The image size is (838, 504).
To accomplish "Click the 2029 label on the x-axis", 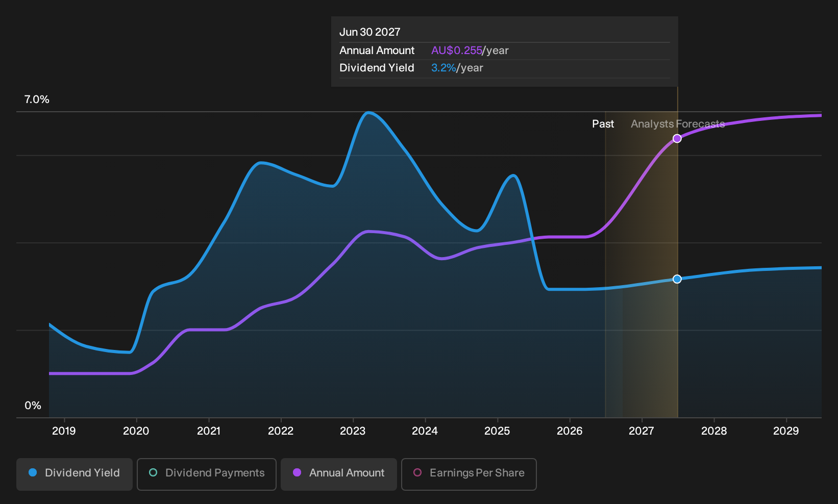I will coord(786,431).
